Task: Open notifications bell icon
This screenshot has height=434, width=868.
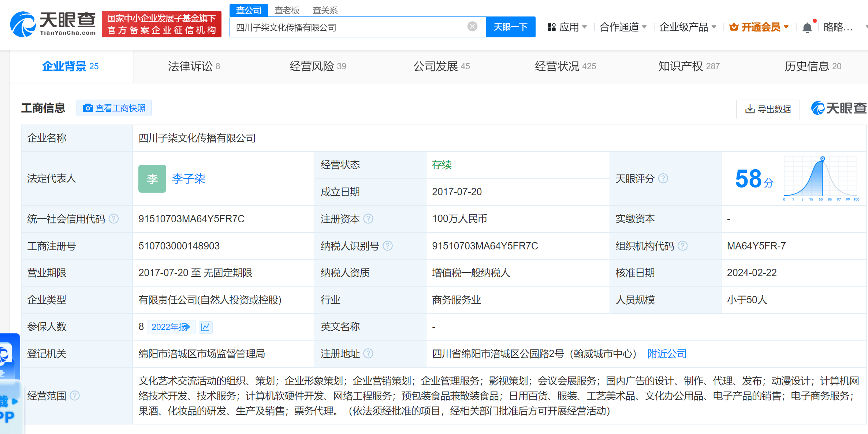Action: (x=807, y=27)
